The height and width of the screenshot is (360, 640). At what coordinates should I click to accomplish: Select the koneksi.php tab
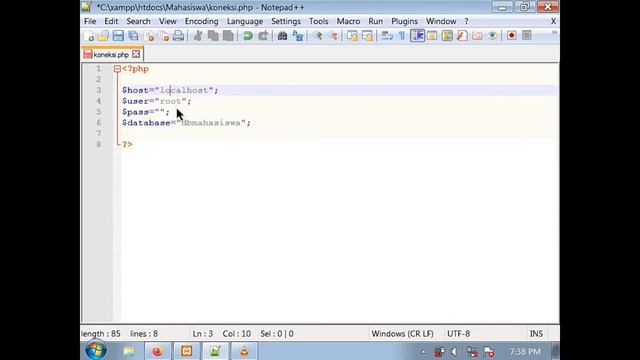tap(111, 54)
